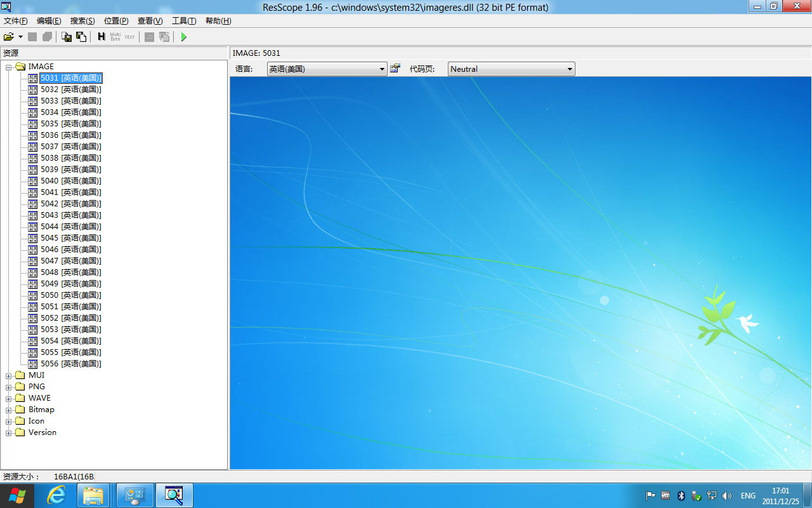This screenshot has width=812, height=508.
Task: Select resource 5054 in the tree
Action: pyautogui.click(x=71, y=341)
